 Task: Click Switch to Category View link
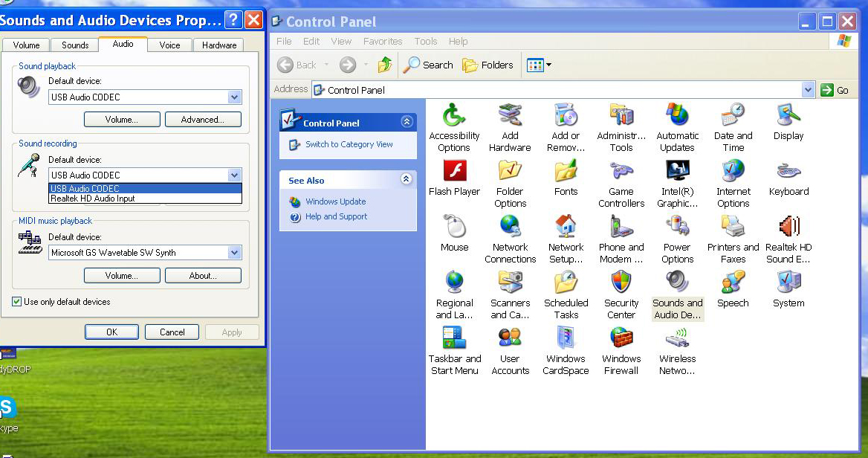coord(349,144)
